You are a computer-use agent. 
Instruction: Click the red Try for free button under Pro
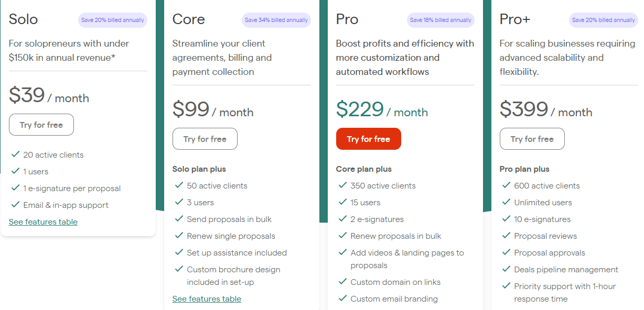pyautogui.click(x=369, y=139)
